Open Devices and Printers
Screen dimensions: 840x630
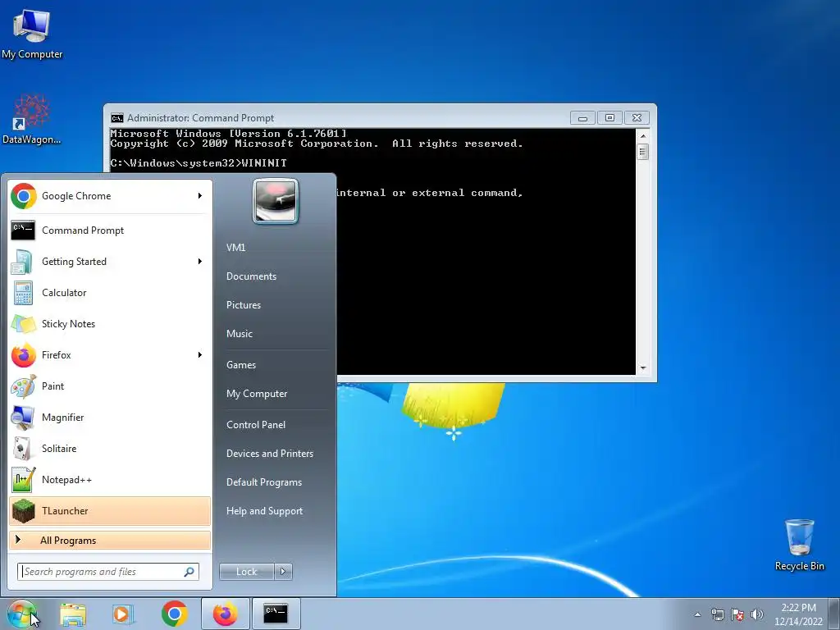[270, 453]
